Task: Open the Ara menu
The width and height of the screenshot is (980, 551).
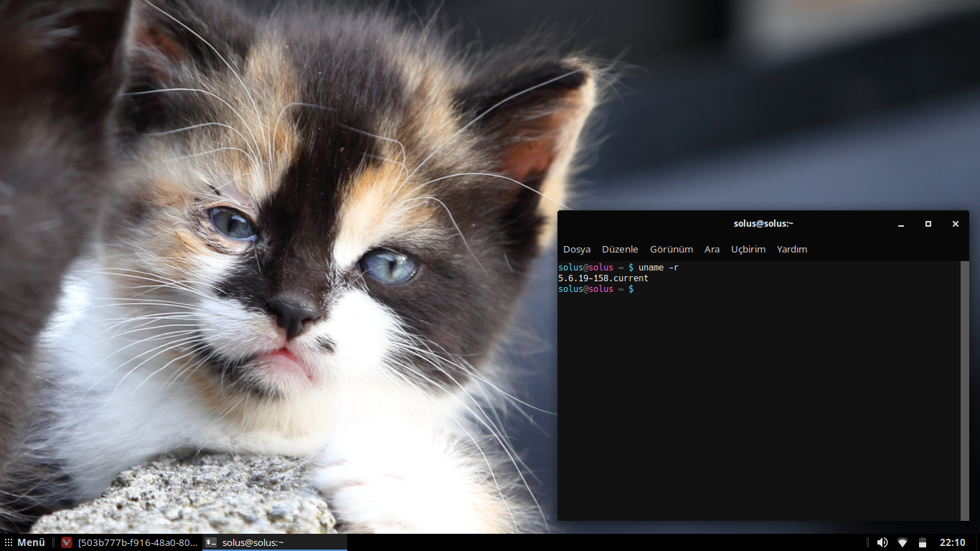Action: pos(712,249)
